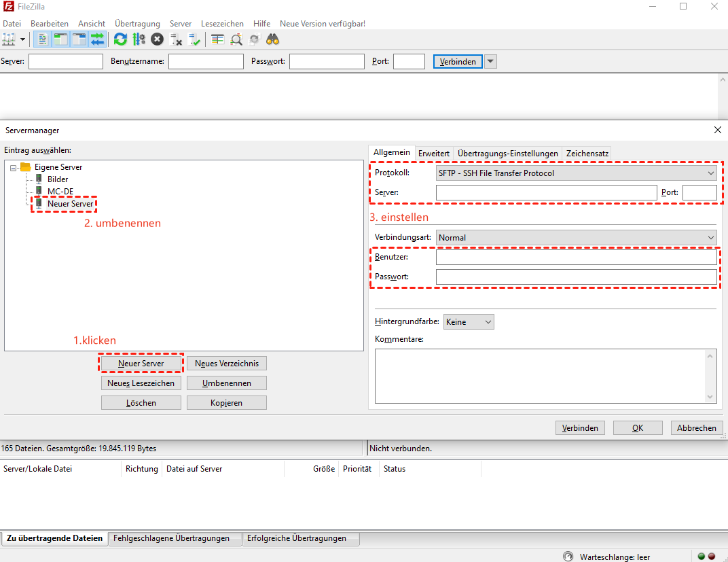
Task: Switch to the Erweitert tab
Action: 433,154
